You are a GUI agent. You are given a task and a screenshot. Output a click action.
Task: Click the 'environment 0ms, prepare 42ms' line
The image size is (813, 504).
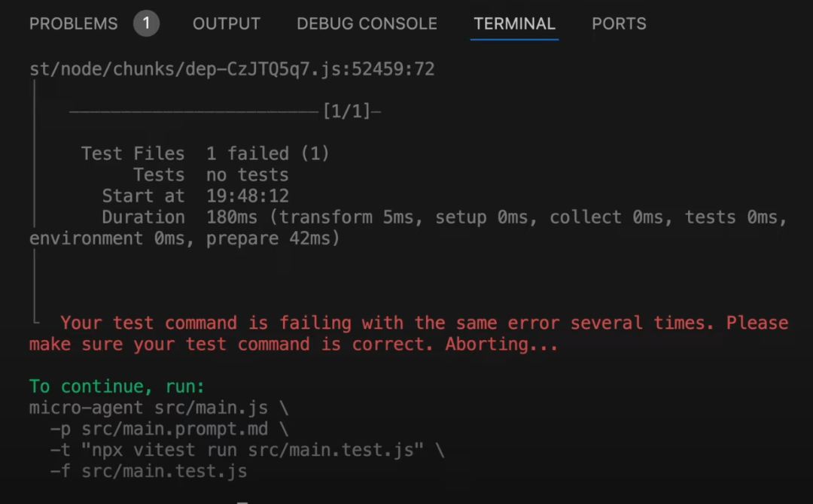point(184,238)
